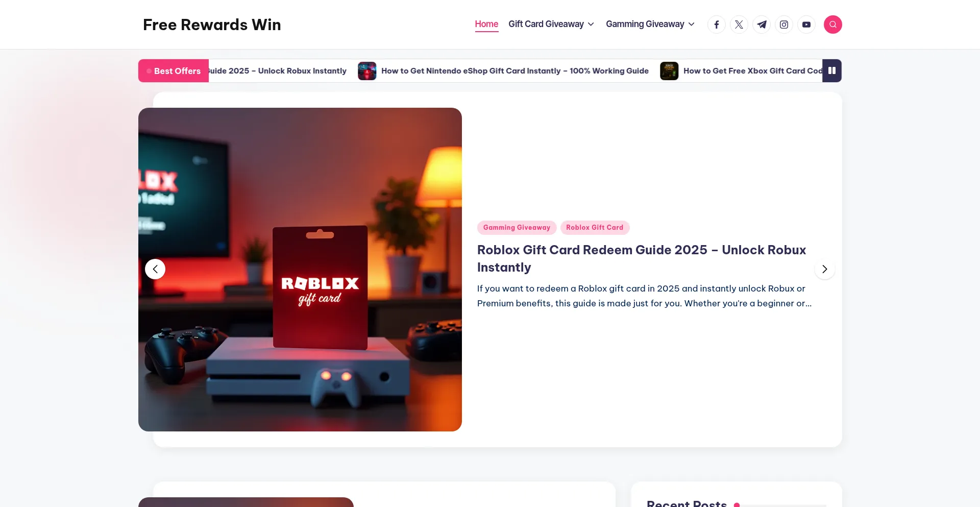
Task: Open the Facebook social icon
Action: 717,25
